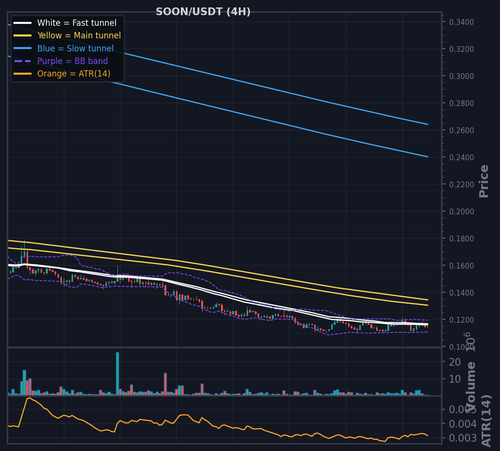
Task: Click the 0.3400 price axis label
Action: click(x=461, y=22)
